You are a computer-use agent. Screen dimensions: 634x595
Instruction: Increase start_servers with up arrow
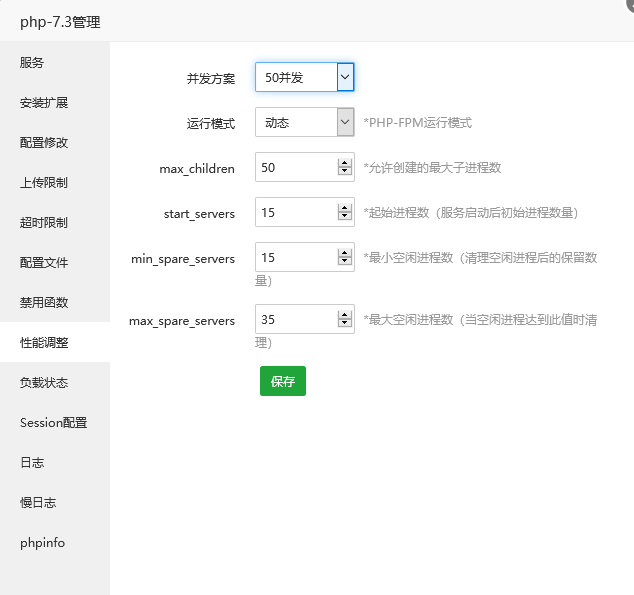point(344,208)
